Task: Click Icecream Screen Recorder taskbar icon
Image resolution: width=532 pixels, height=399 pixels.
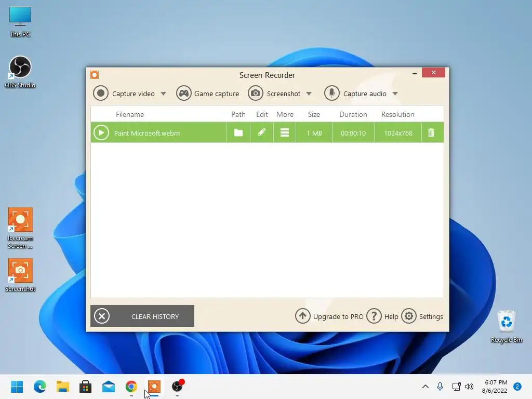Action: point(154,387)
